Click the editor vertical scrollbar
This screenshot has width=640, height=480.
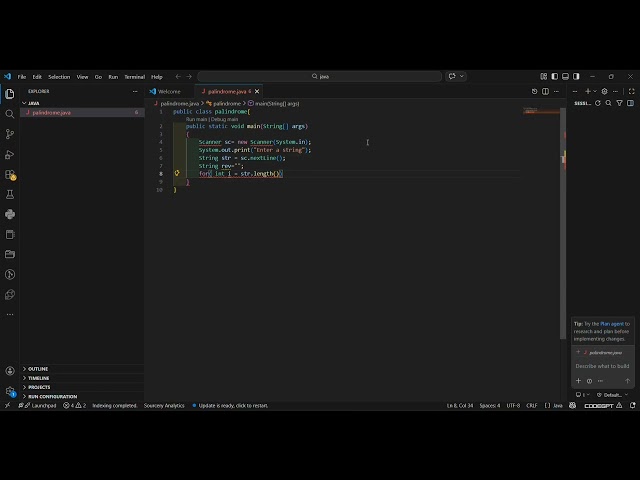563,224
